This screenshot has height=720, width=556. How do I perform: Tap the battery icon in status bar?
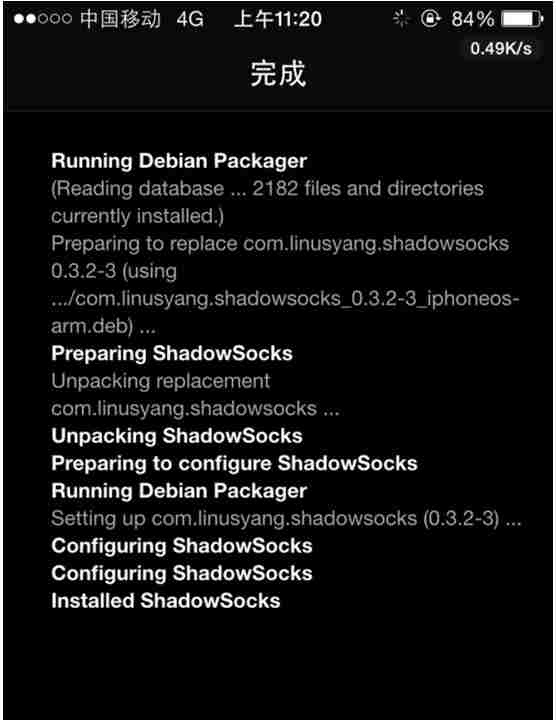point(522,19)
